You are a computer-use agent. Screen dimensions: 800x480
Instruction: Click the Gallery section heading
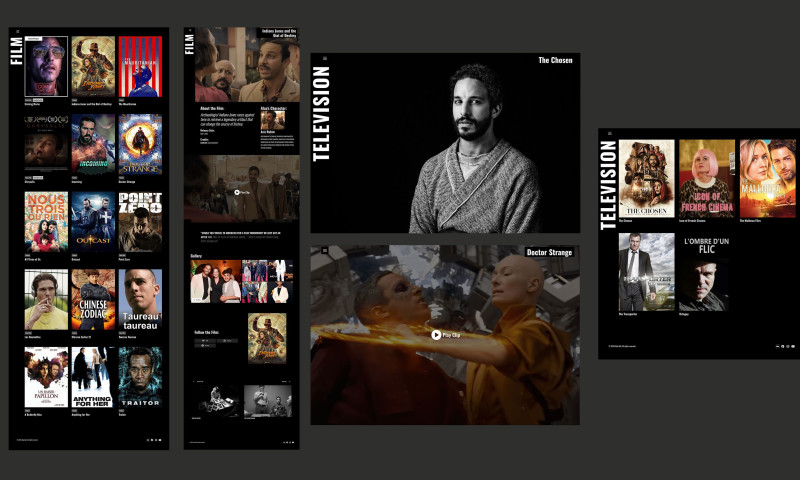coord(196,256)
